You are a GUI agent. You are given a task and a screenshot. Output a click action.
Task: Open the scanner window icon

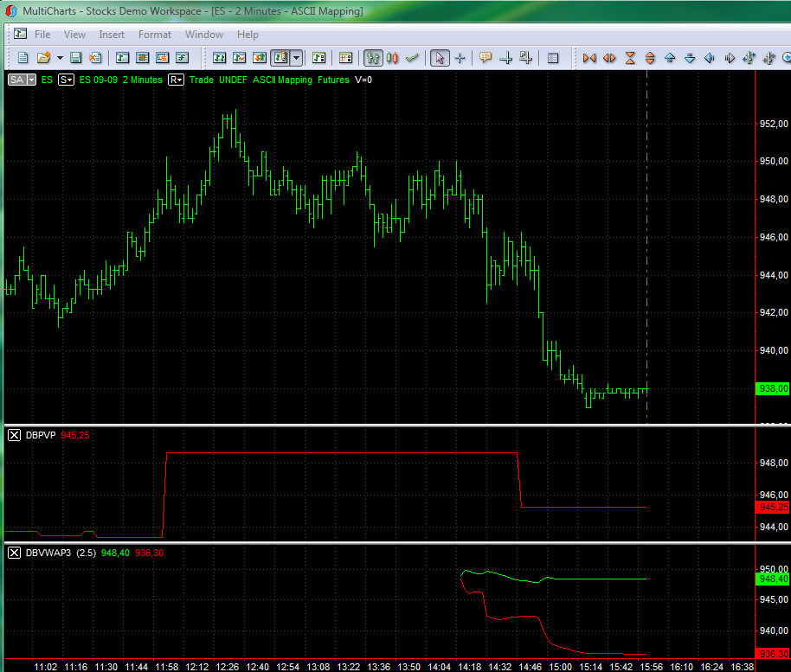(142, 58)
